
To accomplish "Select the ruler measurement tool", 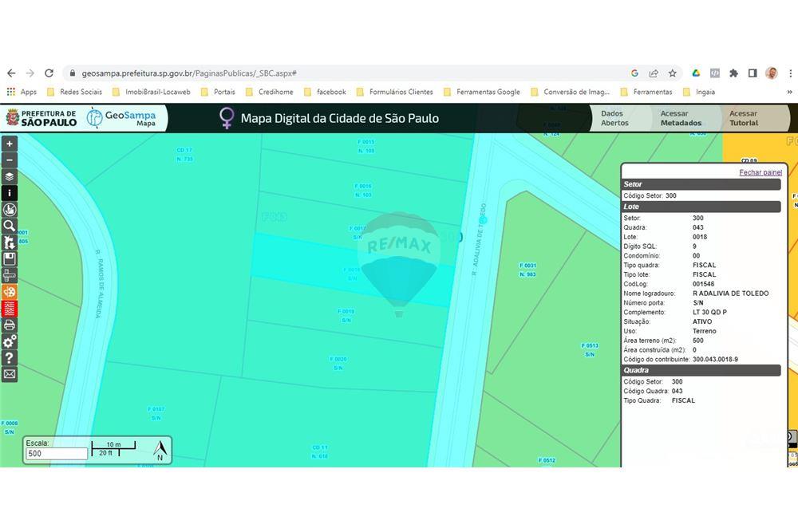I will point(10,275).
